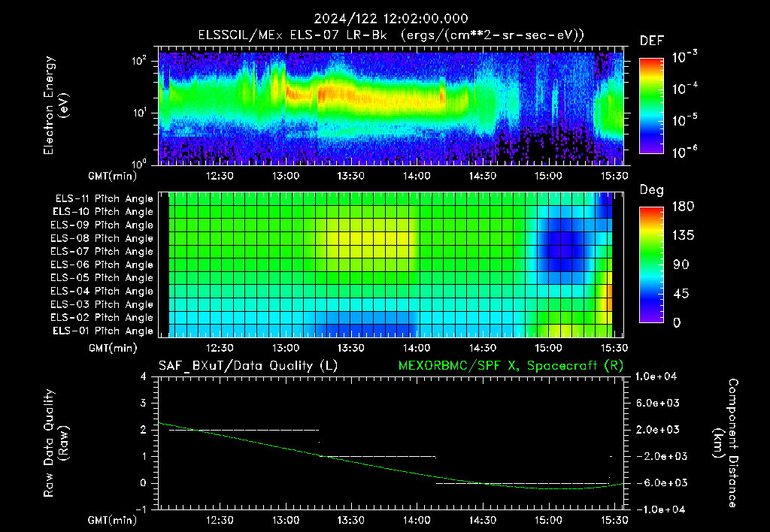Viewport: 770px width, 532px height.
Task: Select the ELS-05 Pitch Angle row label
Action: click(102, 278)
